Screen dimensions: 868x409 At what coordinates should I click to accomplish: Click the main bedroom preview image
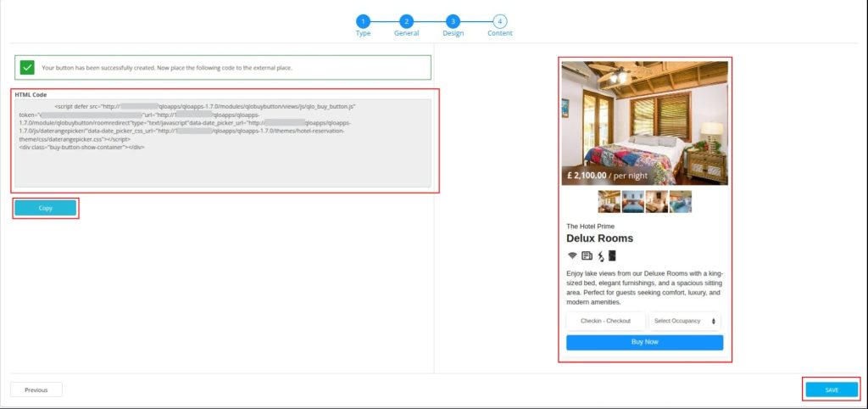[x=644, y=122]
